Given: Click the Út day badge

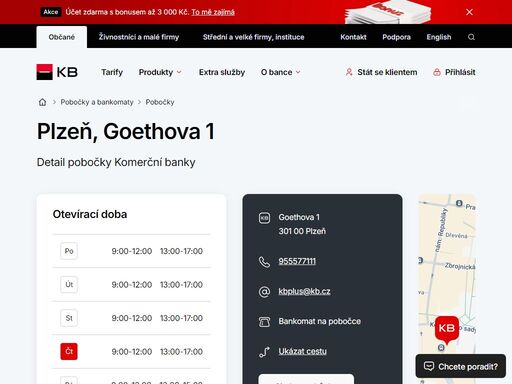Looking at the screenshot, I should coord(69,285).
